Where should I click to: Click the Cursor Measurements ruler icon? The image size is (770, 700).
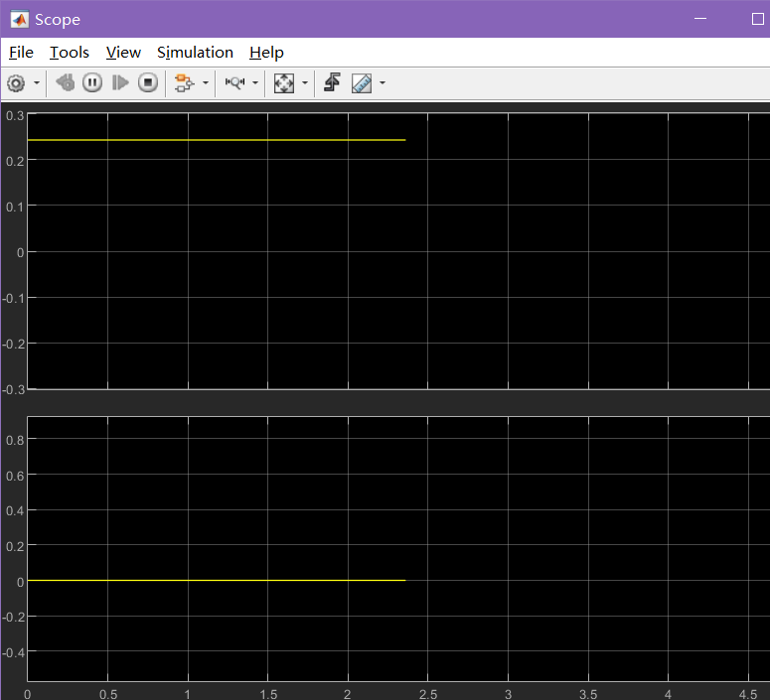point(362,83)
